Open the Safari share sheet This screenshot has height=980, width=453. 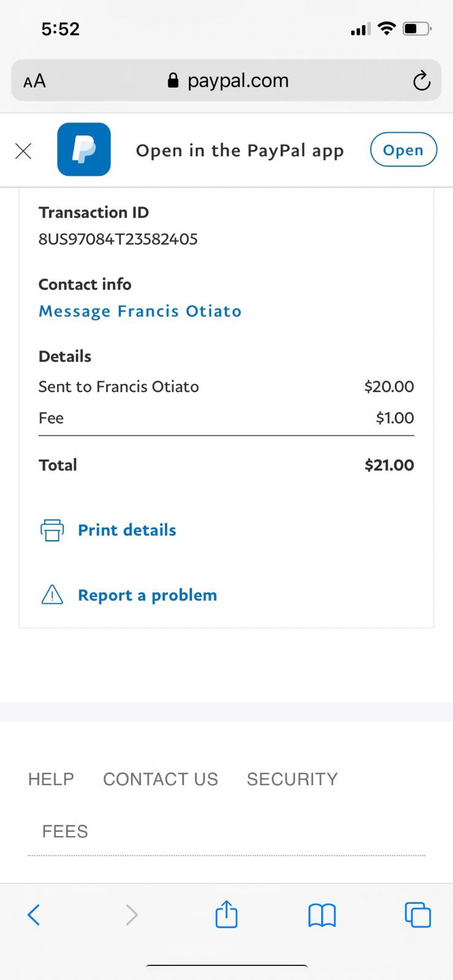tap(226, 914)
